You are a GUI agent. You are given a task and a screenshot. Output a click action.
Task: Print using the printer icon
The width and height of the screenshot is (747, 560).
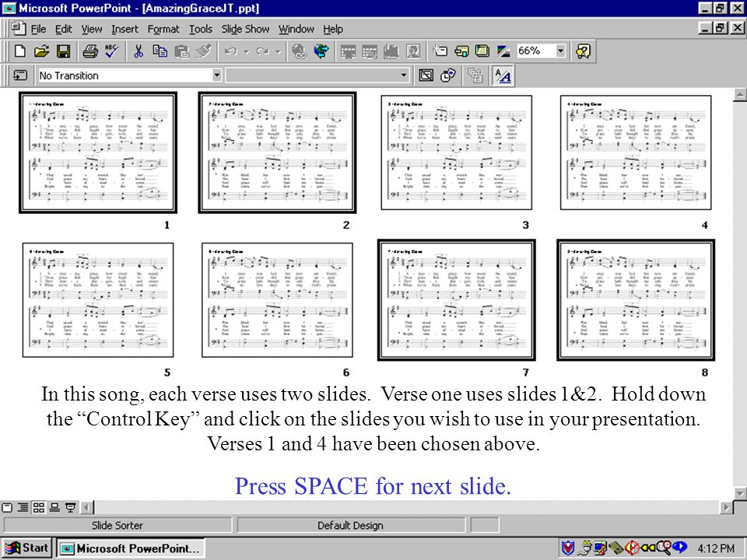tap(90, 51)
